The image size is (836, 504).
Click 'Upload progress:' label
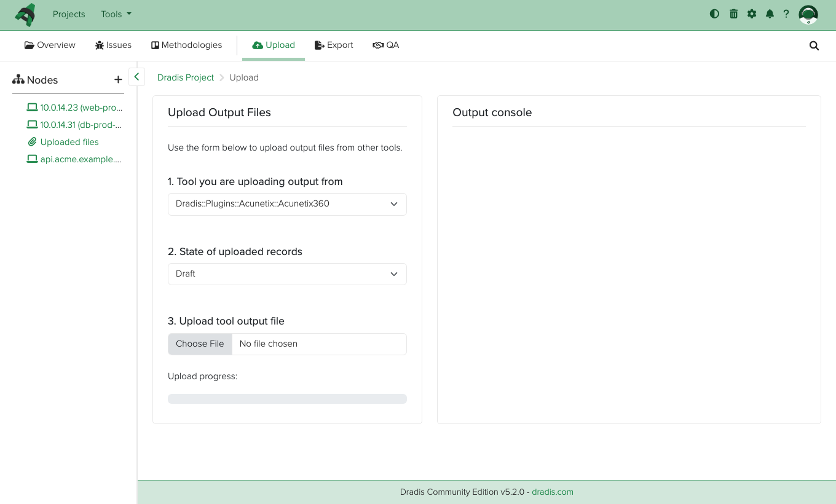[203, 376]
